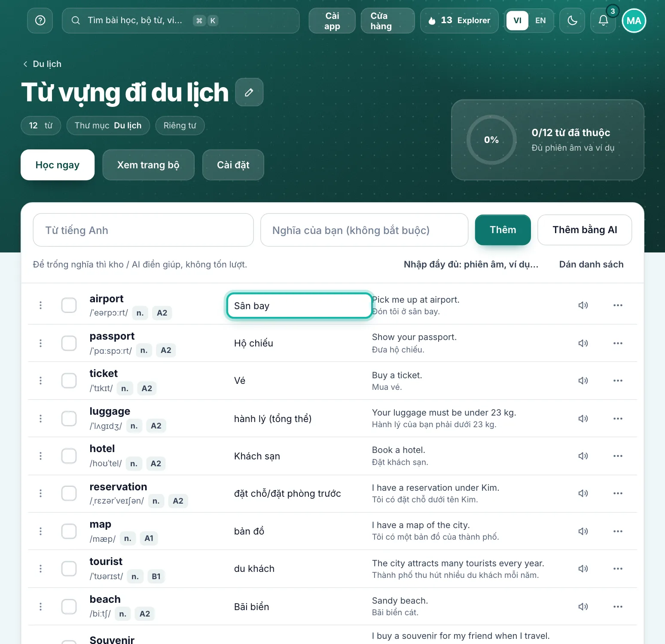Open more options for beach row
This screenshot has width=665, height=644.
[618, 607]
